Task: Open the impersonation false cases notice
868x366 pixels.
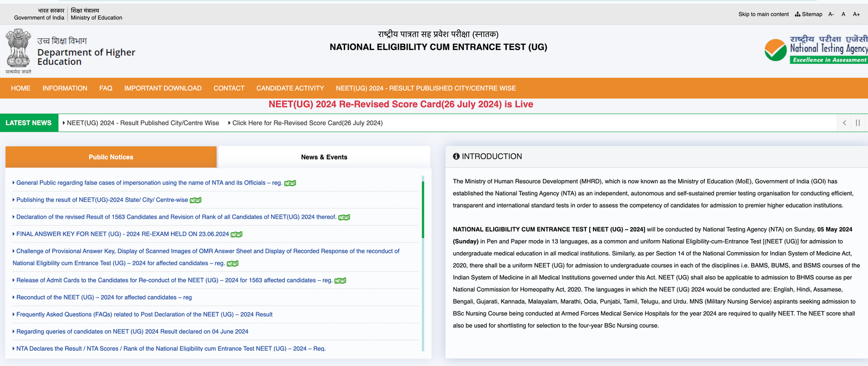Action: [x=149, y=183]
